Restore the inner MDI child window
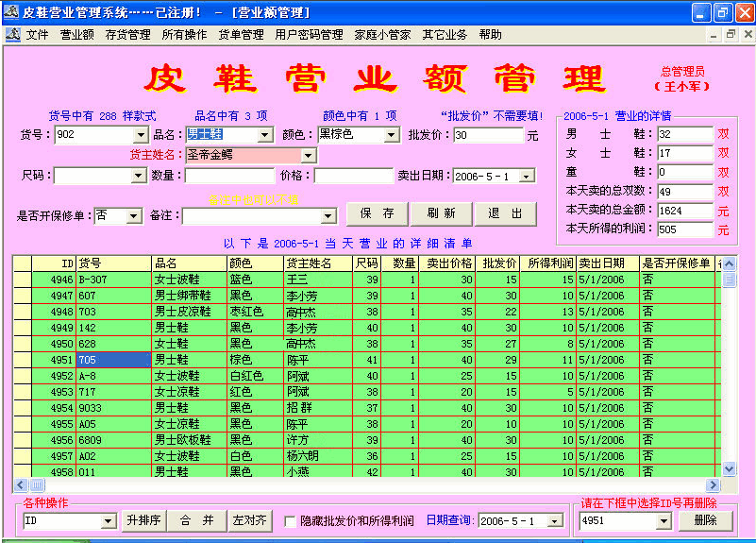The image size is (756, 543). pyautogui.click(x=730, y=34)
